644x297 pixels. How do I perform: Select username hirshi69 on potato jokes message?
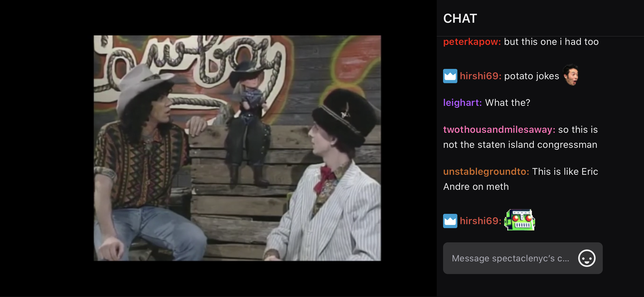pyautogui.click(x=480, y=76)
